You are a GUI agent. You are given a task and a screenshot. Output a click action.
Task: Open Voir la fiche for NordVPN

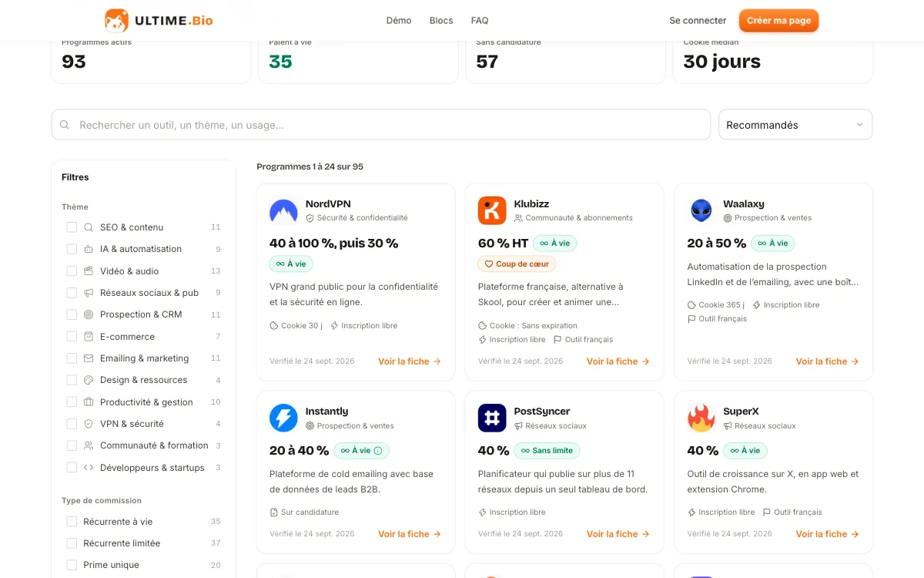(410, 361)
